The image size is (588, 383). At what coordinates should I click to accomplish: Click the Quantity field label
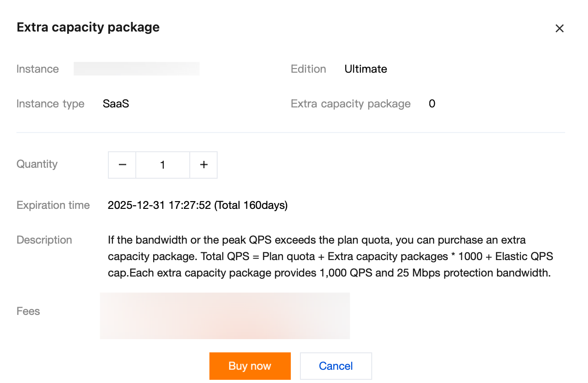pyautogui.click(x=37, y=164)
